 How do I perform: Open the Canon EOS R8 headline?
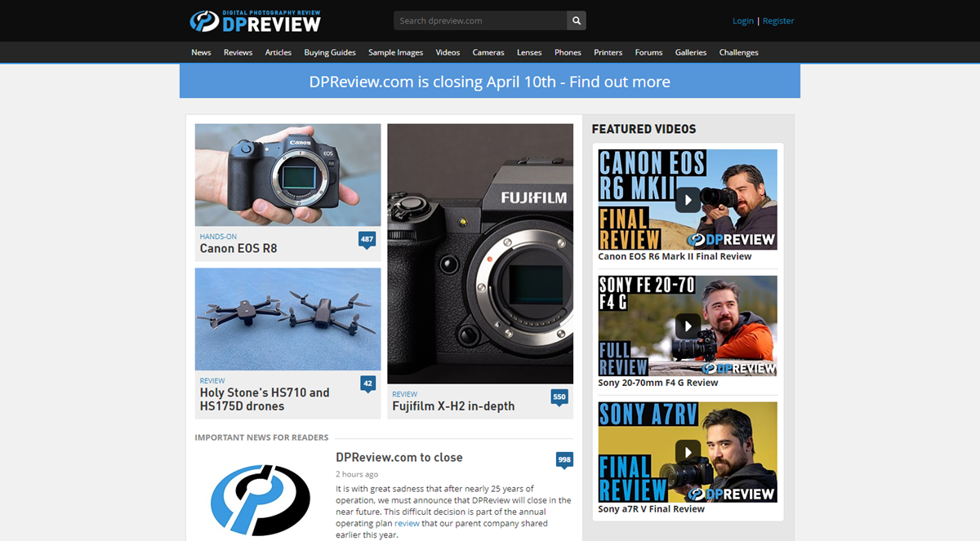coord(238,248)
